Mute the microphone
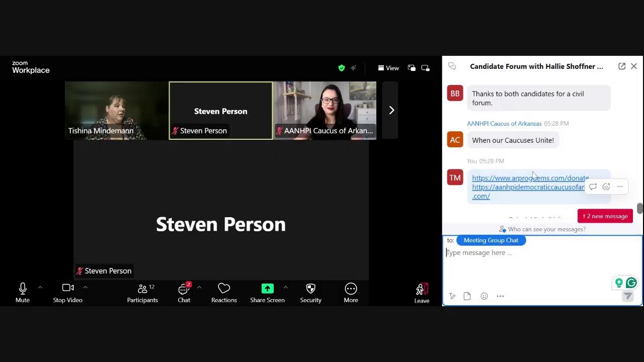Screen dimensions: 644x362 point(23,293)
